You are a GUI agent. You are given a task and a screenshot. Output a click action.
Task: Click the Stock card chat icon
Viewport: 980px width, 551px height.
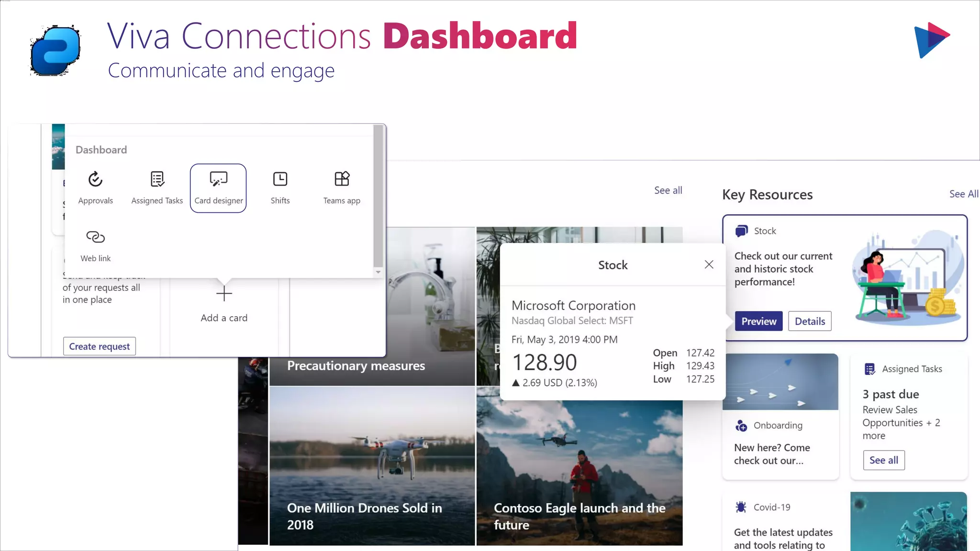pos(741,231)
